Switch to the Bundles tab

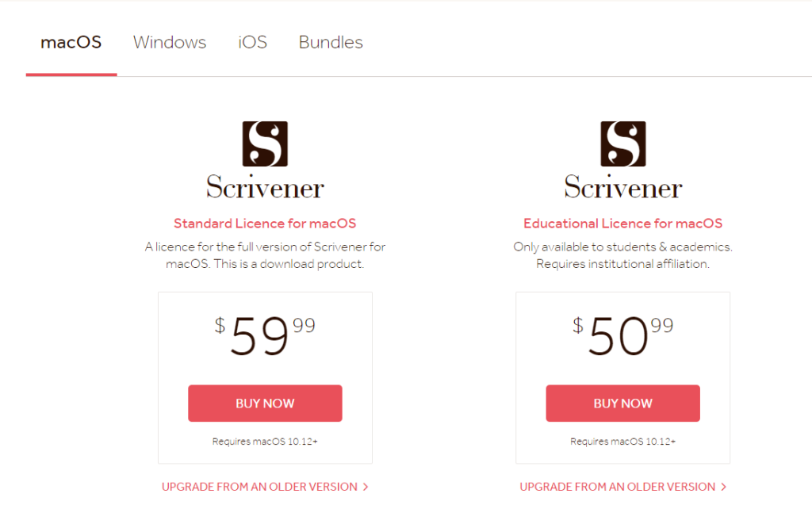331,43
